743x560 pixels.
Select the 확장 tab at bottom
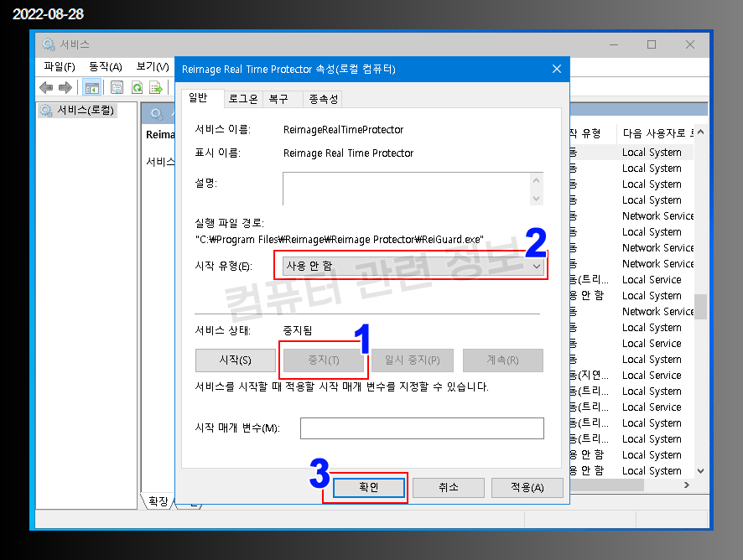click(x=158, y=501)
